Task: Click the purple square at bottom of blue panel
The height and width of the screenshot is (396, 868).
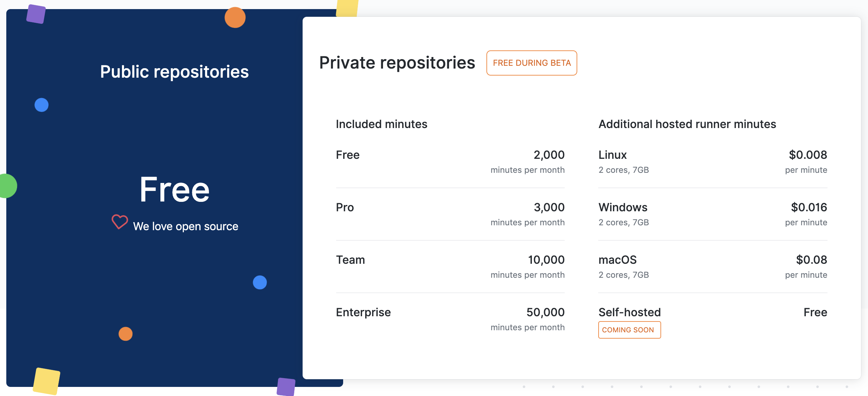Action: 286,387
